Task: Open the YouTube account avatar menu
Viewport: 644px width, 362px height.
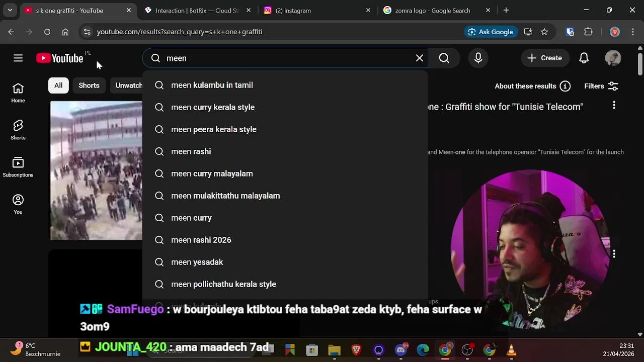Action: coord(613,58)
